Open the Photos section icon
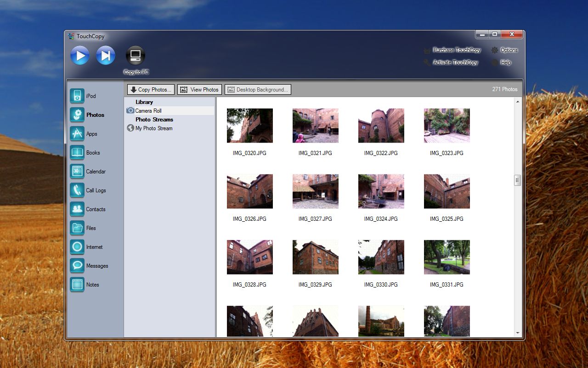The image size is (588, 368). tap(77, 115)
